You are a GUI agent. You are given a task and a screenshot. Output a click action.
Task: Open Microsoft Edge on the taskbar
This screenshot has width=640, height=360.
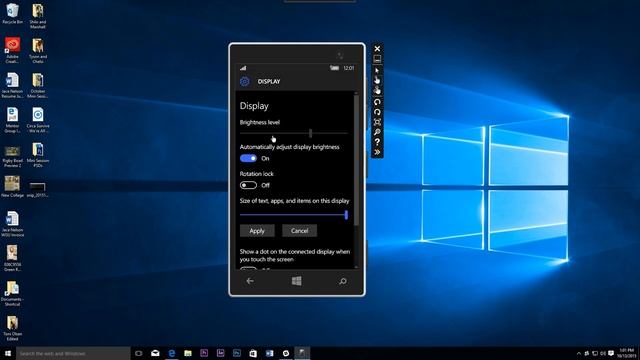click(x=171, y=353)
